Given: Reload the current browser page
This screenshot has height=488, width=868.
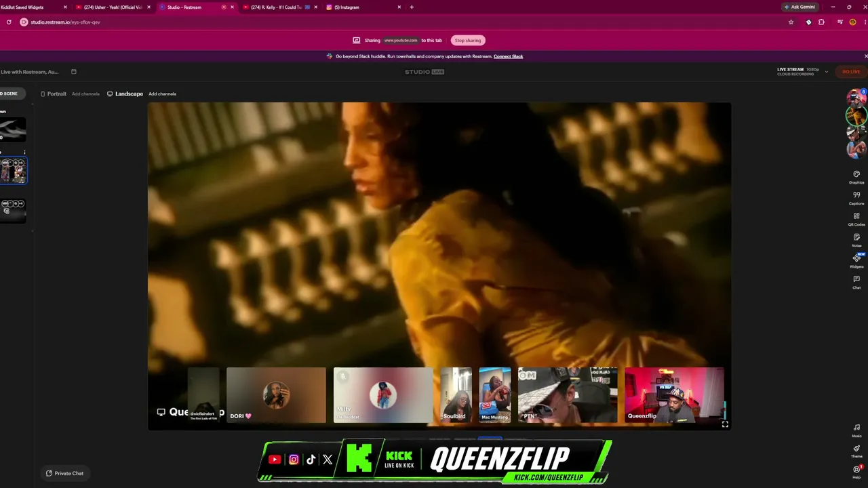Looking at the screenshot, I should tap(9, 22).
